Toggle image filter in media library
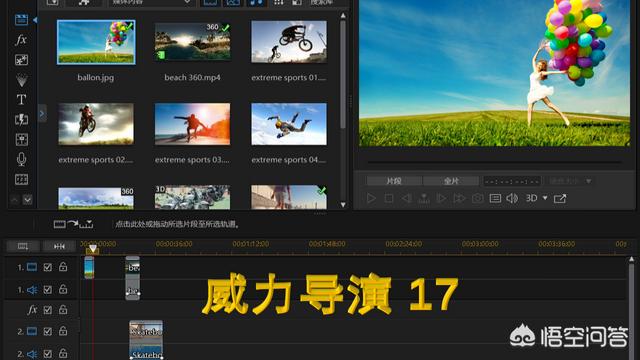The image size is (640, 360). 233,2
